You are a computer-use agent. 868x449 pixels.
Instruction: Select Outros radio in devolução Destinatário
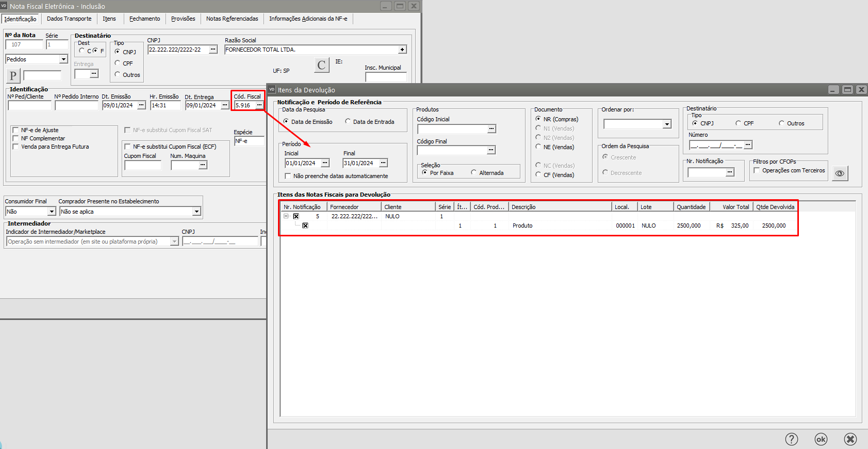coord(781,123)
